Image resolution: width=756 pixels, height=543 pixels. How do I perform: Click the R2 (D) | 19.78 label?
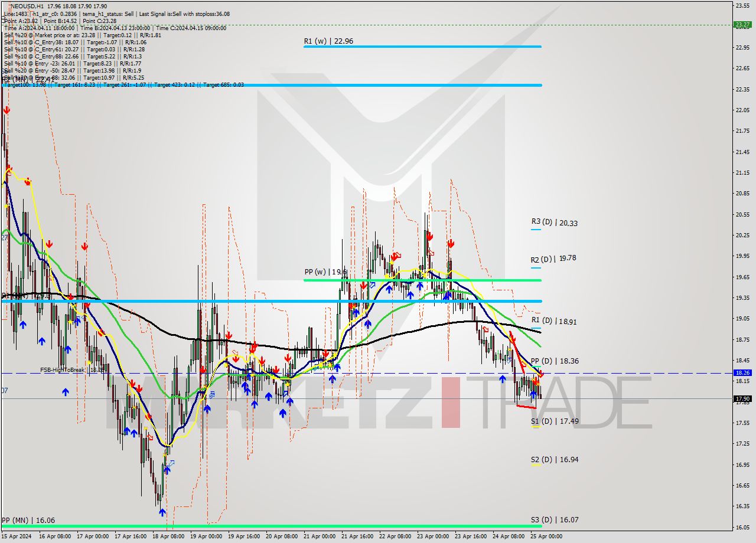click(554, 259)
